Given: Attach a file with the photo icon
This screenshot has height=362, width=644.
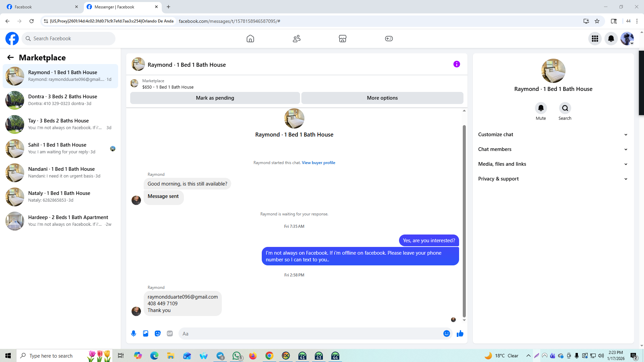Looking at the screenshot, I should (x=146, y=333).
